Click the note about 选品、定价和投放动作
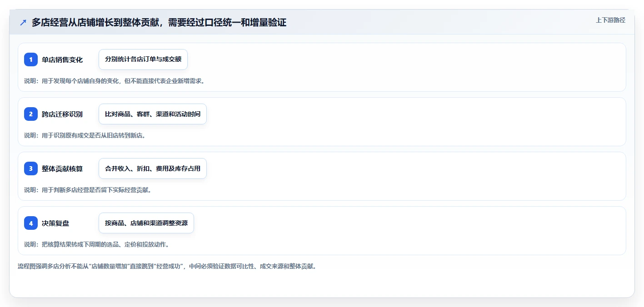Viewport: 644px width, 307px height. (97, 244)
